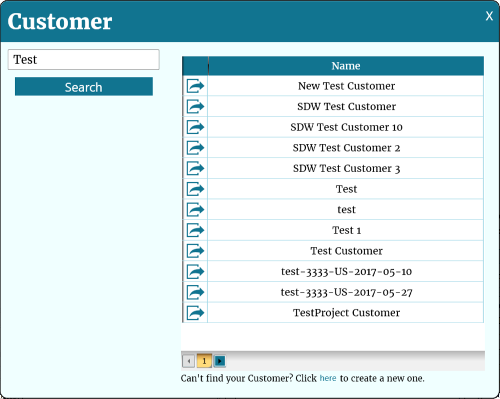Viewport: 500px width, 399px height.
Task: Click the 'test-3333-US-2017-05-10' name cell
Action: (x=346, y=271)
